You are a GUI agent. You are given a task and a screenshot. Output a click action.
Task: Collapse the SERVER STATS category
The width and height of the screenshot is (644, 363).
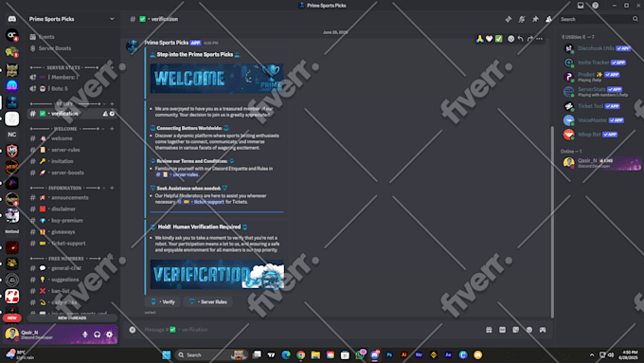(x=64, y=67)
